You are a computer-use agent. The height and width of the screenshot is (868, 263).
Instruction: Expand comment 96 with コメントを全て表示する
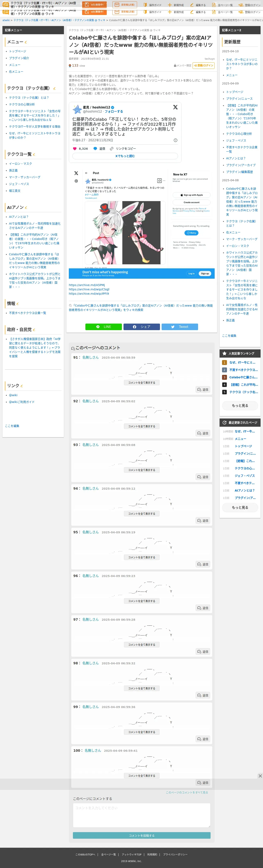142,601
